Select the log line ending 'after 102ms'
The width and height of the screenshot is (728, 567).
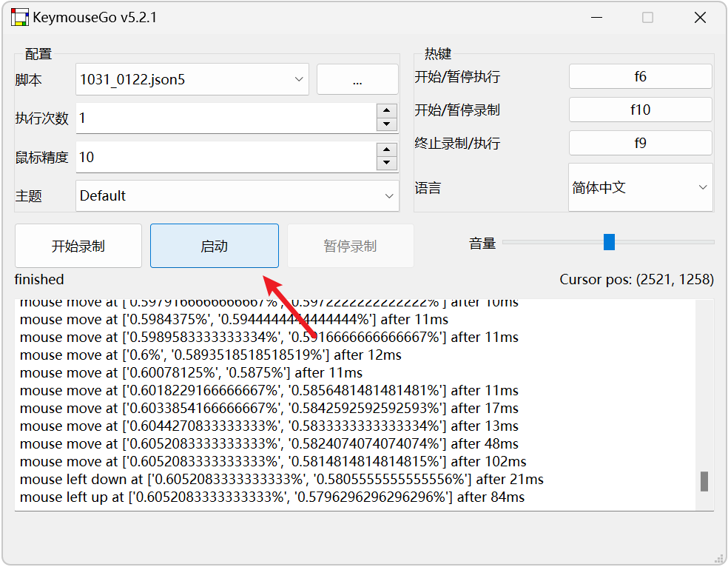[273, 462]
